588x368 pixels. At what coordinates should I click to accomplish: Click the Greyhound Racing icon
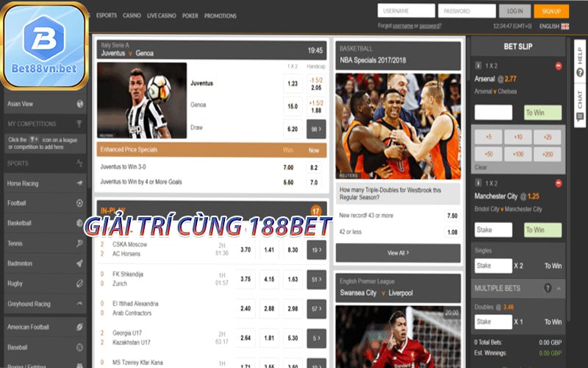pyautogui.click(x=79, y=303)
